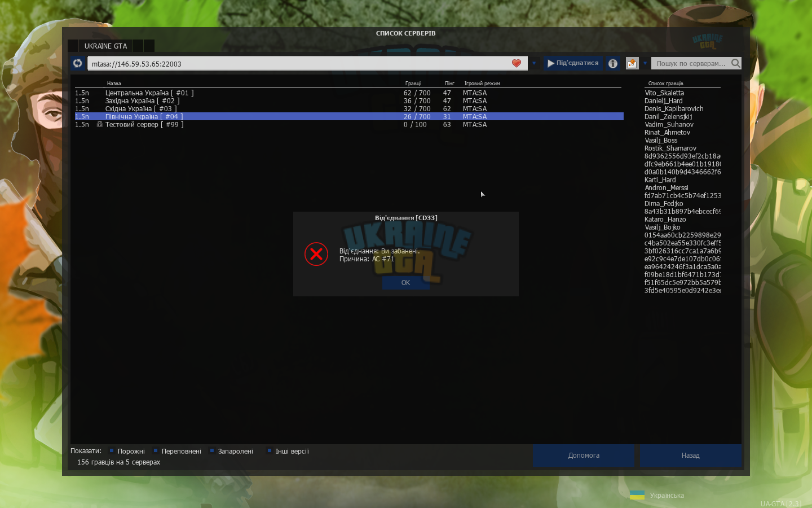The image size is (812, 508).
Task: Click player count 0 / 100
Action: (415, 125)
